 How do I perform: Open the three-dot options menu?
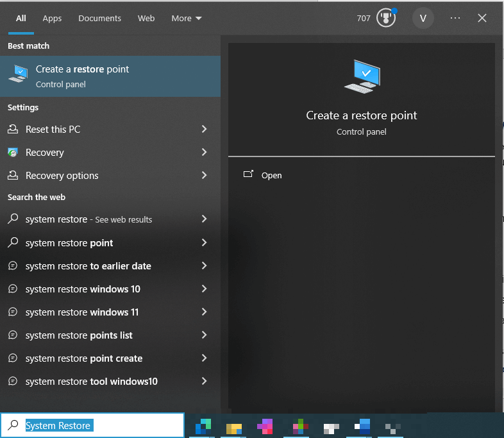click(x=455, y=18)
